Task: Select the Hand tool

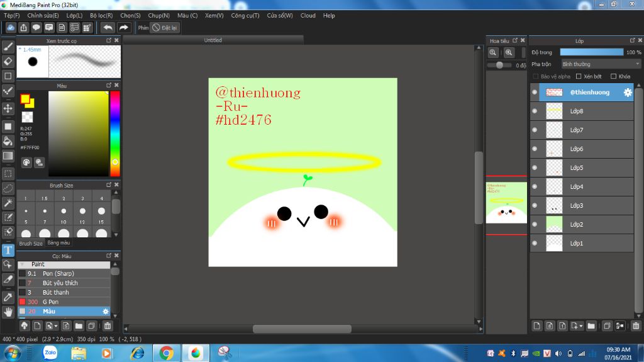Action: [x=8, y=312]
